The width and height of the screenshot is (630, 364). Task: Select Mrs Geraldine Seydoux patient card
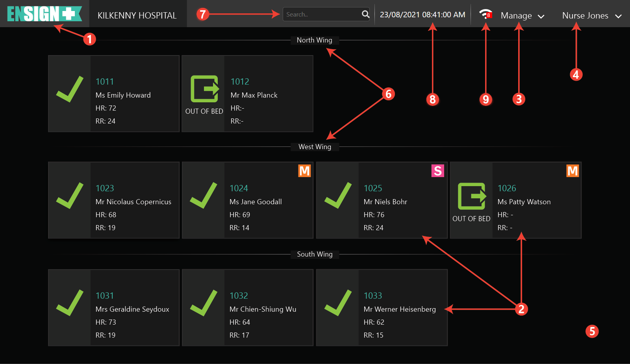pyautogui.click(x=114, y=308)
